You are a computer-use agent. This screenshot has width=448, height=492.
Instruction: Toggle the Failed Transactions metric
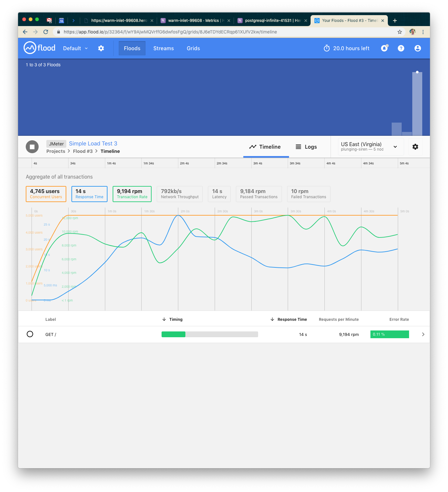tap(308, 194)
